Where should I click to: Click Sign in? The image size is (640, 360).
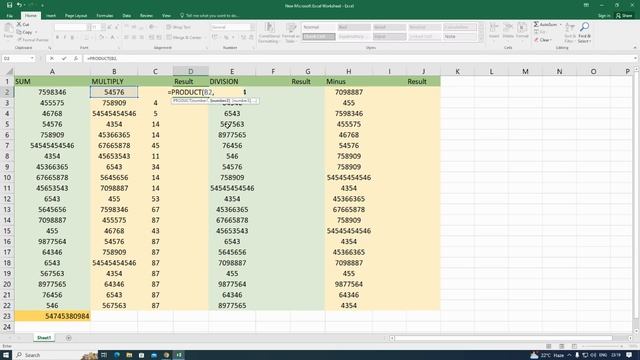click(604, 16)
